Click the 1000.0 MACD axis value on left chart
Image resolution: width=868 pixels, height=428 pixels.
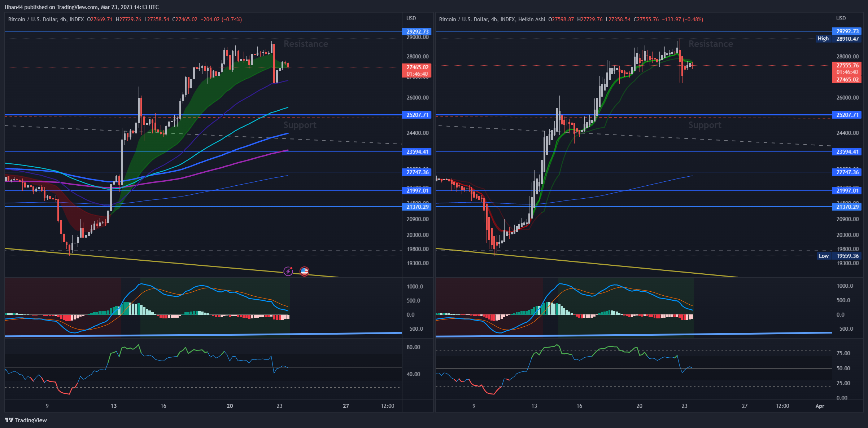pyautogui.click(x=415, y=287)
